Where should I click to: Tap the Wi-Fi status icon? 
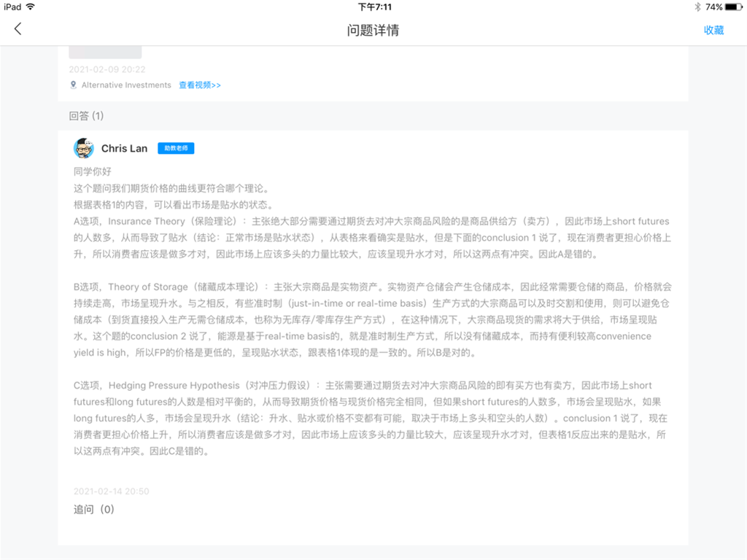point(31,7)
